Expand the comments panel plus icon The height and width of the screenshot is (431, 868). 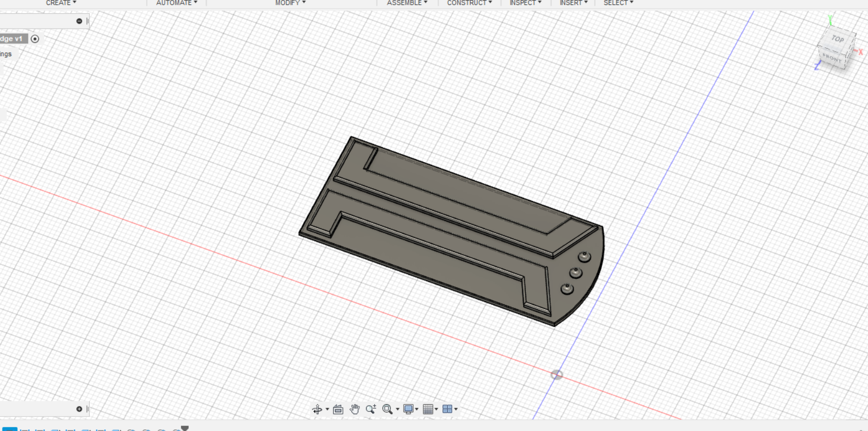coord(79,409)
